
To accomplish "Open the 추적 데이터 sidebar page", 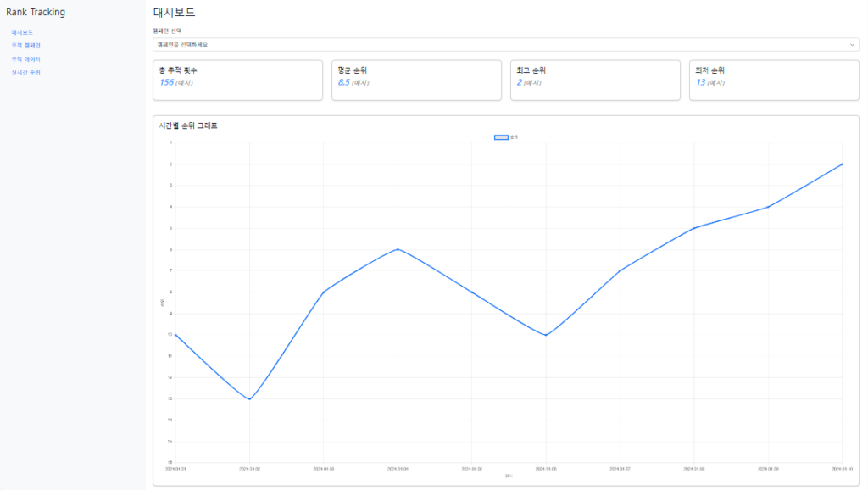I will 25,59.
